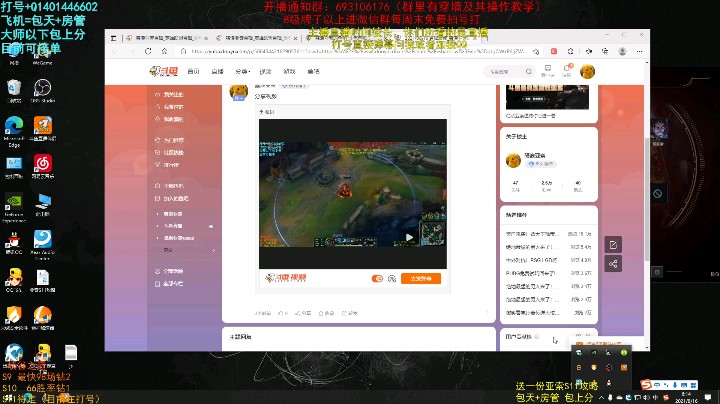Viewport: 720px width, 404px height.
Task: Click the browser back arrow
Action: tap(115, 51)
